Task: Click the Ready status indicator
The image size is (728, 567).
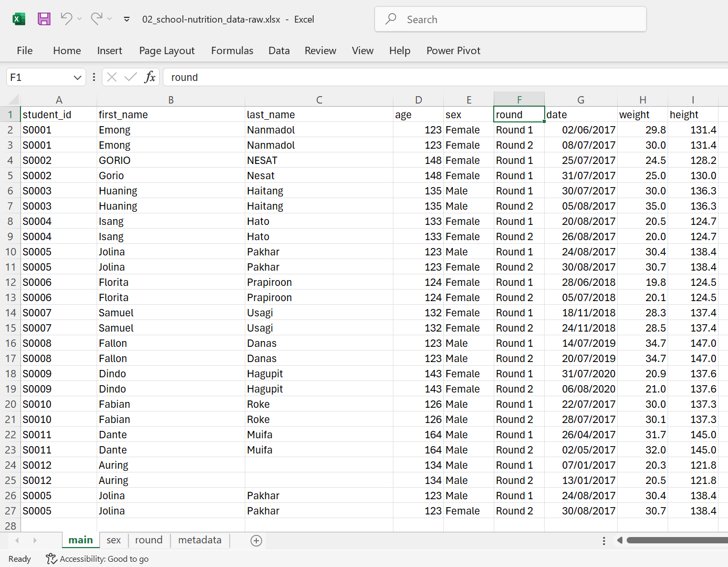Action: 19,559
